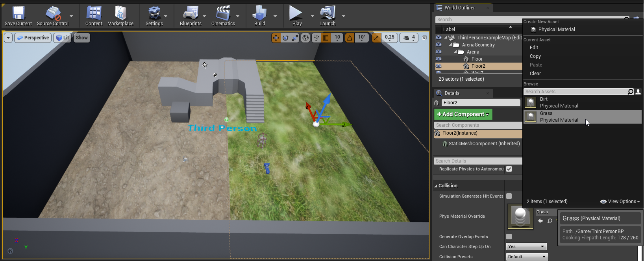
Task: Select the Floor2(Instance) component row
Action: pyautogui.click(x=478, y=133)
